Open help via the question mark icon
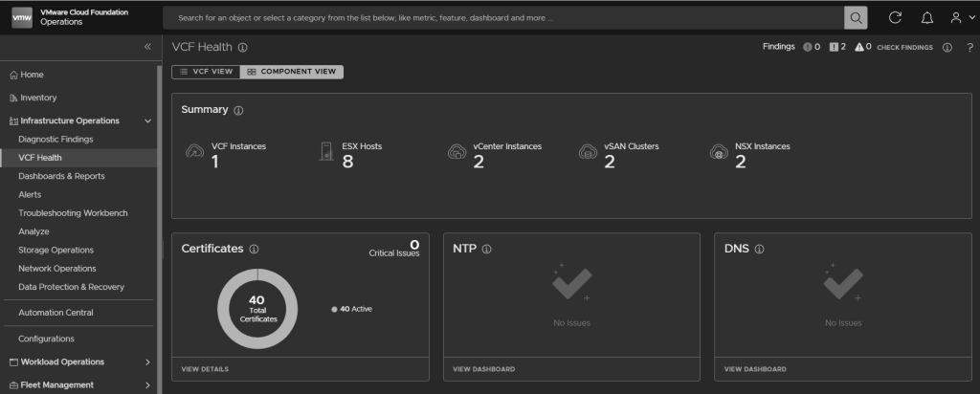Viewport: 980px width, 394px height. (970, 48)
